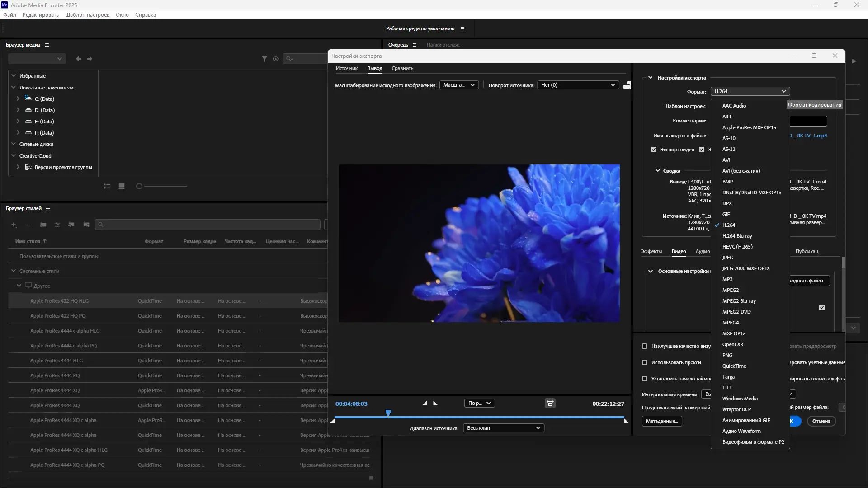Select HEVC (H.265) from the format list

click(x=737, y=247)
